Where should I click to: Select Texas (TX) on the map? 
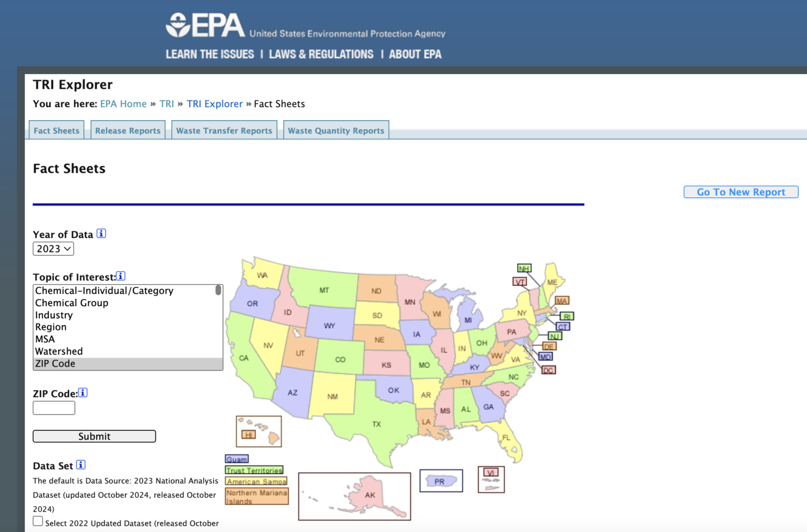coord(376,424)
